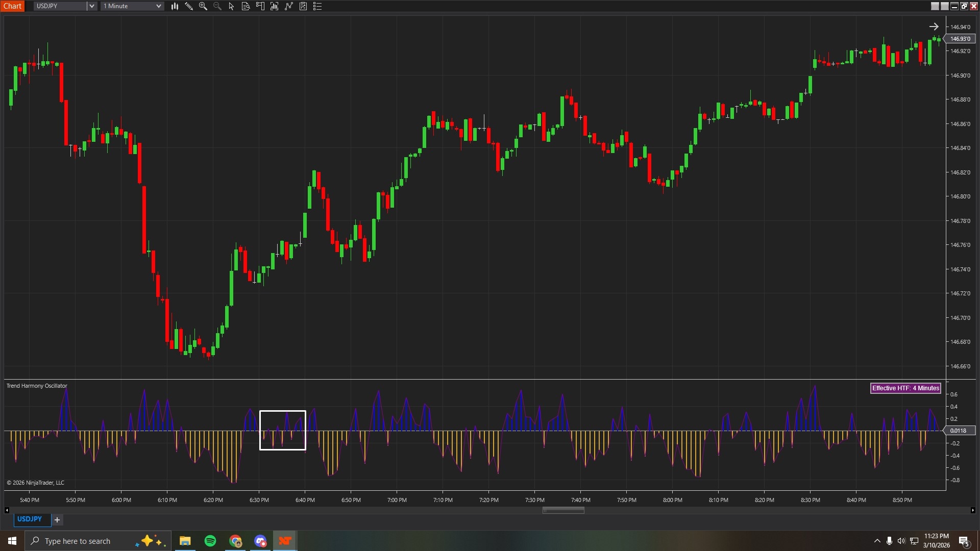Choose the Cursor pointer tool
Screen dimensions: 980x551
point(231,6)
